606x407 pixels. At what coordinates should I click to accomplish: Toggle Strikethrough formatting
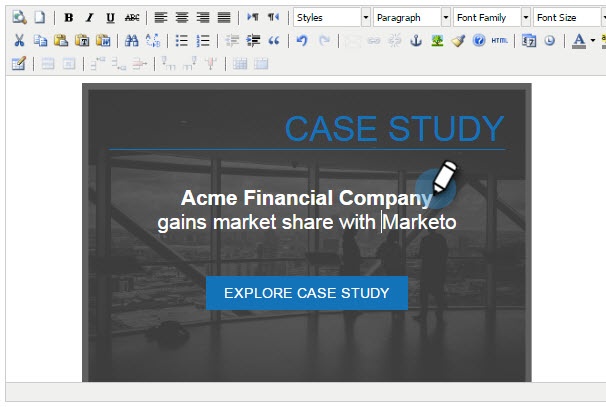tap(132, 17)
